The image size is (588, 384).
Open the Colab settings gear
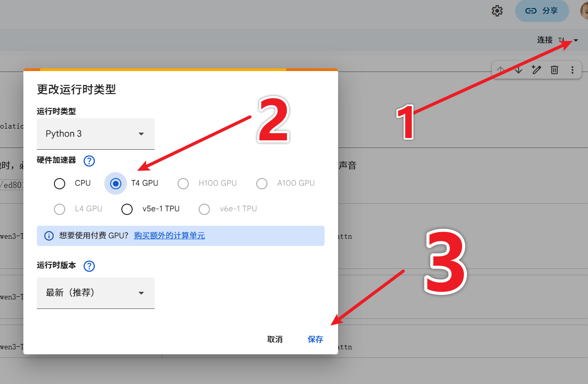(497, 11)
